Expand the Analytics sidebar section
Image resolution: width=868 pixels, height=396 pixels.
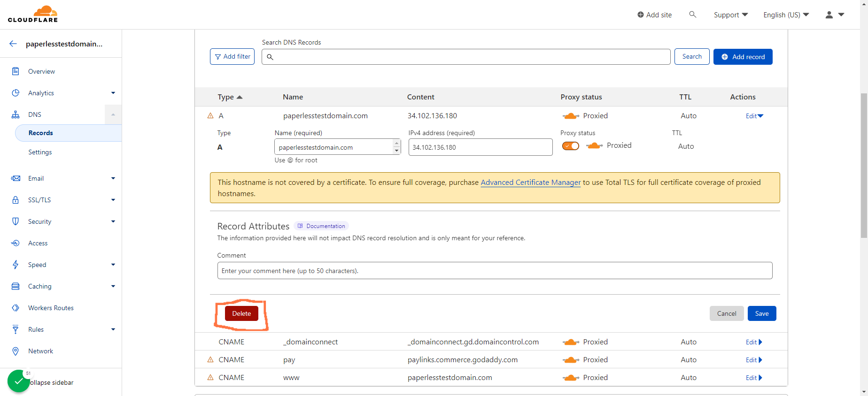[113, 93]
